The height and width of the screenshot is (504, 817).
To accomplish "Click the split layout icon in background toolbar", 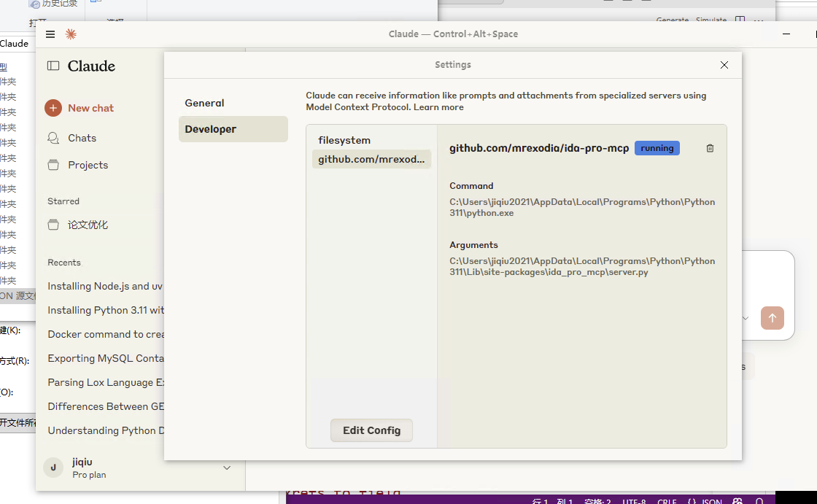I will [x=740, y=19].
